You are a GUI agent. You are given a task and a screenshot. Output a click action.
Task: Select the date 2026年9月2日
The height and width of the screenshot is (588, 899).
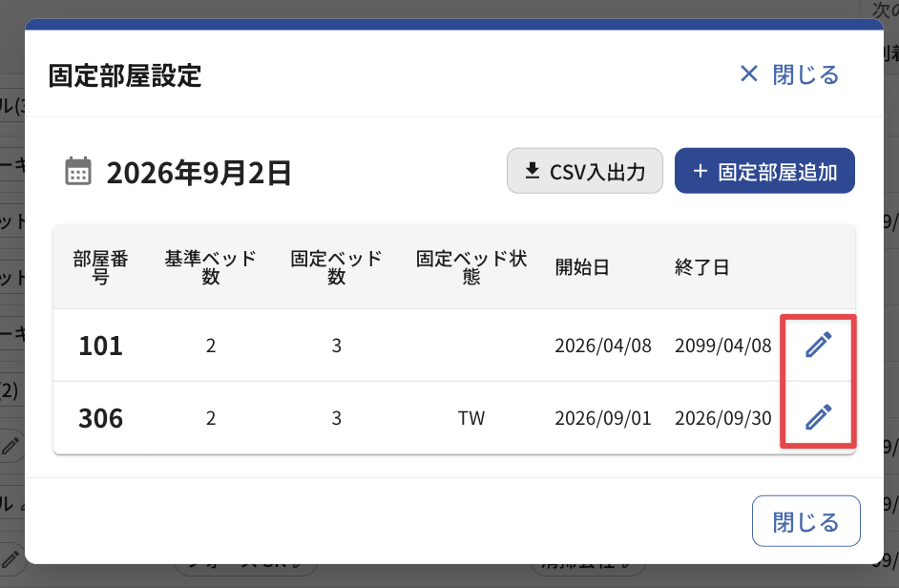click(199, 172)
